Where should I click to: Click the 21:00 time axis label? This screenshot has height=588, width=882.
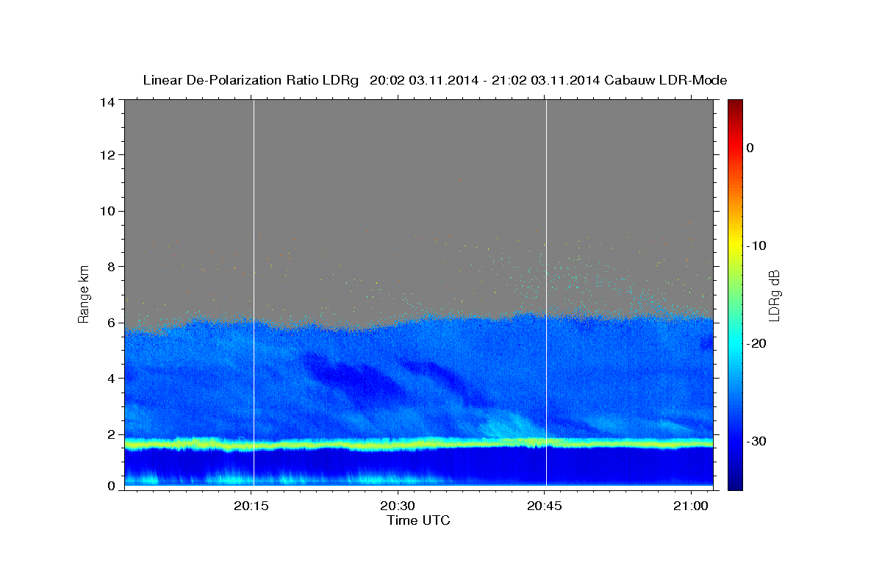(x=691, y=507)
